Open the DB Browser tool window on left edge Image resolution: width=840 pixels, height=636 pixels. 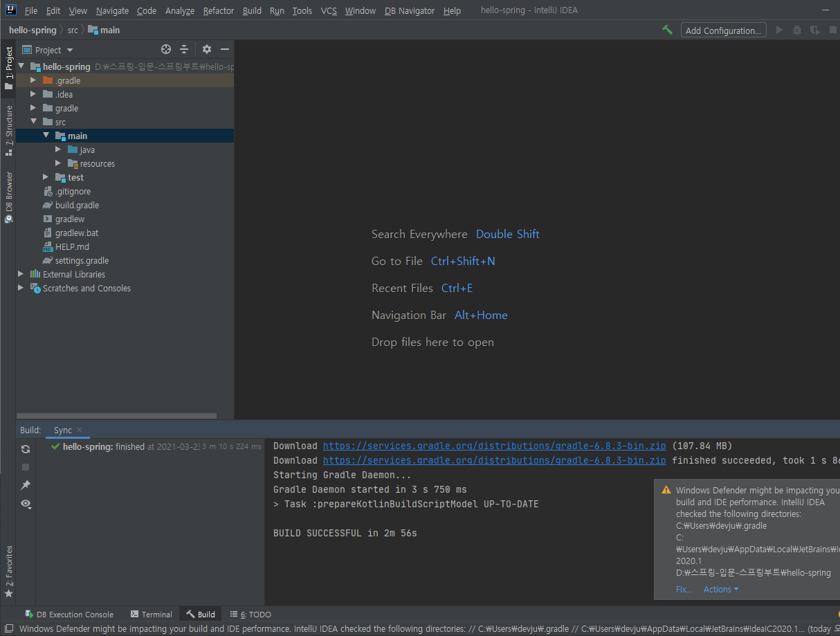point(8,197)
